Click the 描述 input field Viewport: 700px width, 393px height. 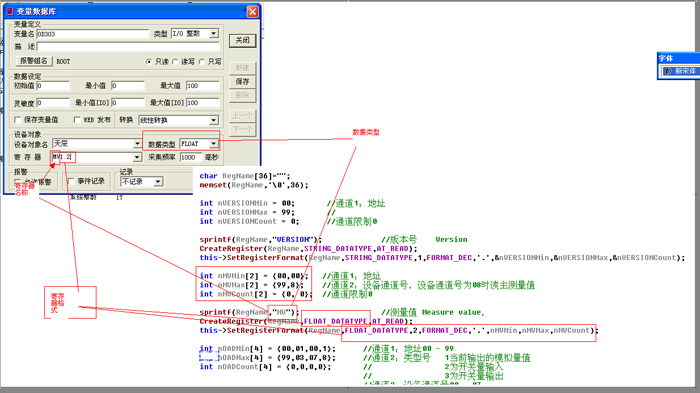point(128,46)
